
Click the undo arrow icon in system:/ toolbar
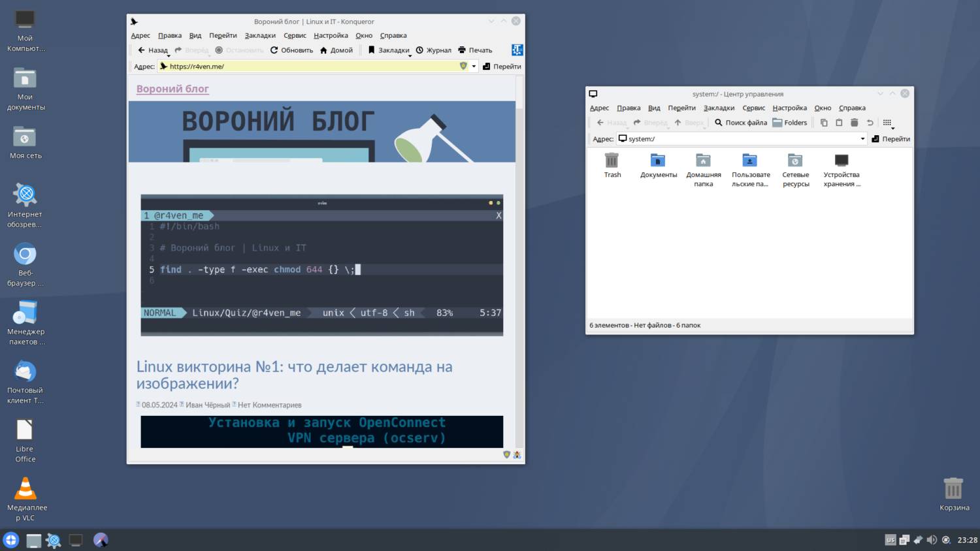tap(870, 123)
